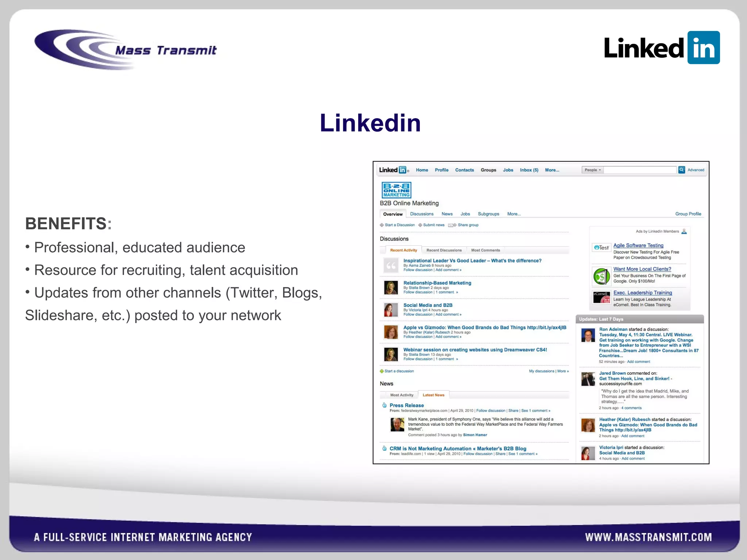Click the Submit news icon

420,225
